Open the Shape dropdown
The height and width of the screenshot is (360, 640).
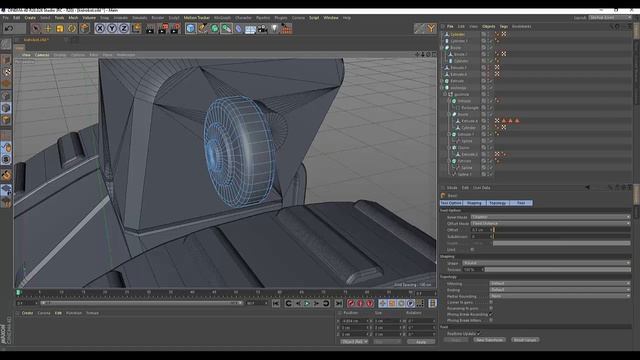(546, 263)
